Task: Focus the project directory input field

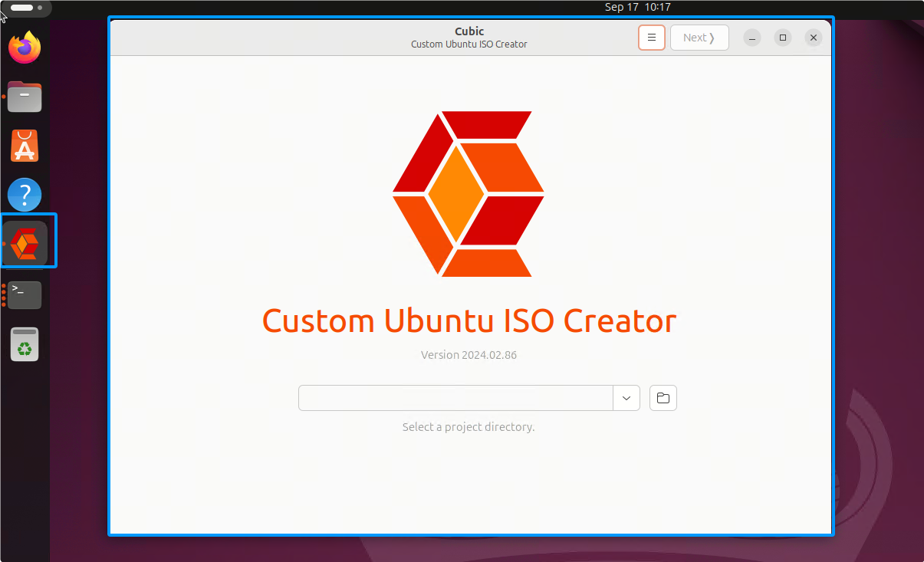Action: coord(455,398)
